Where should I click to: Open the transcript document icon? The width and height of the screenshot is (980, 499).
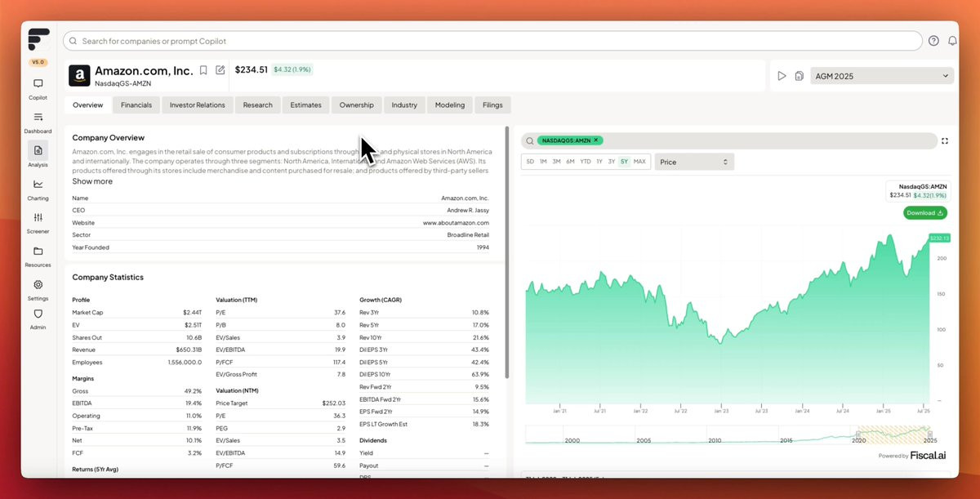point(799,76)
